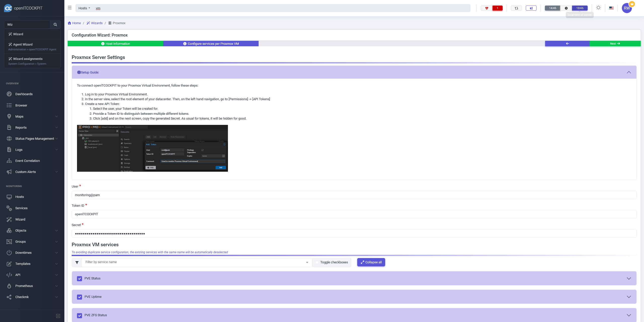This screenshot has width=644, height=322.
Task: Click the refresh arrows icon in header
Action: pyautogui.click(x=516, y=8)
